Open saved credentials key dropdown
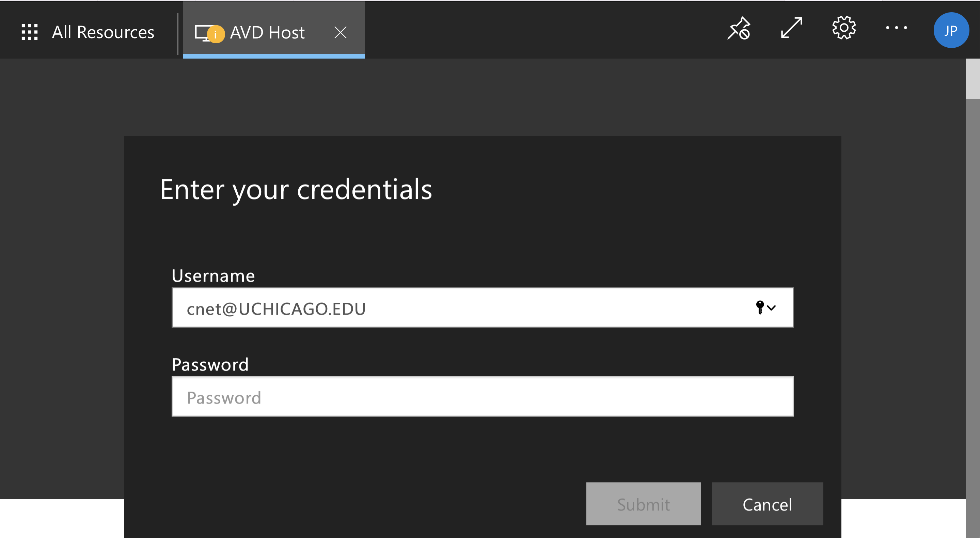980x538 pixels. [x=765, y=307]
